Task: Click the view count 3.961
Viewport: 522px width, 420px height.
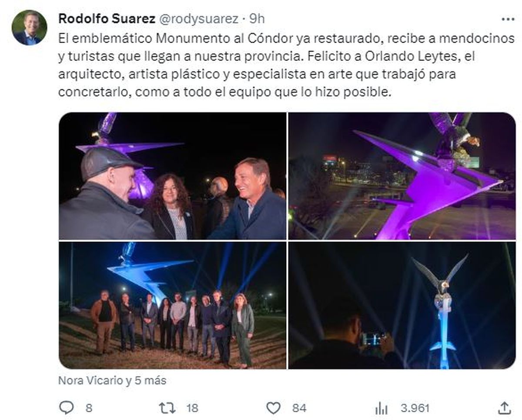Action: [x=415, y=408]
